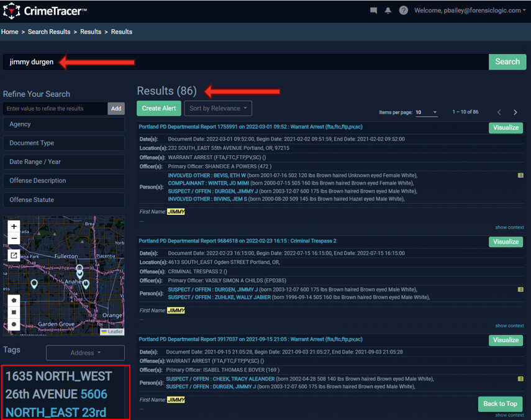Image resolution: width=531 pixels, height=420 pixels.
Task: Open the notifications bell icon
Action: [x=388, y=11]
